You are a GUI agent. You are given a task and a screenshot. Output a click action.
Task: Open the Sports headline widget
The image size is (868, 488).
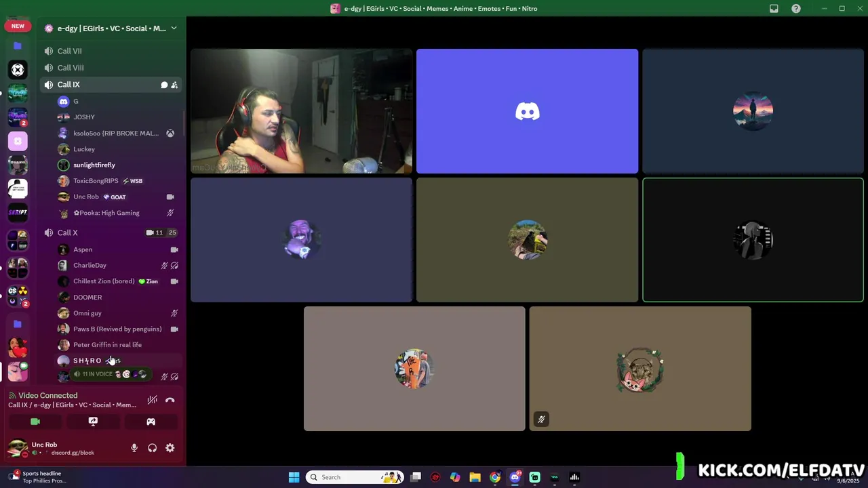37,477
